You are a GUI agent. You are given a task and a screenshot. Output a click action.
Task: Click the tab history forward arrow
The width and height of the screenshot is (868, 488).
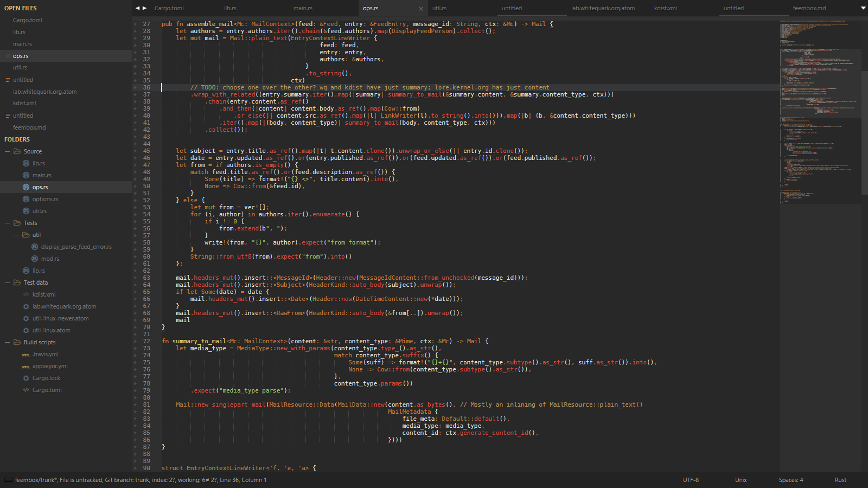click(x=144, y=8)
